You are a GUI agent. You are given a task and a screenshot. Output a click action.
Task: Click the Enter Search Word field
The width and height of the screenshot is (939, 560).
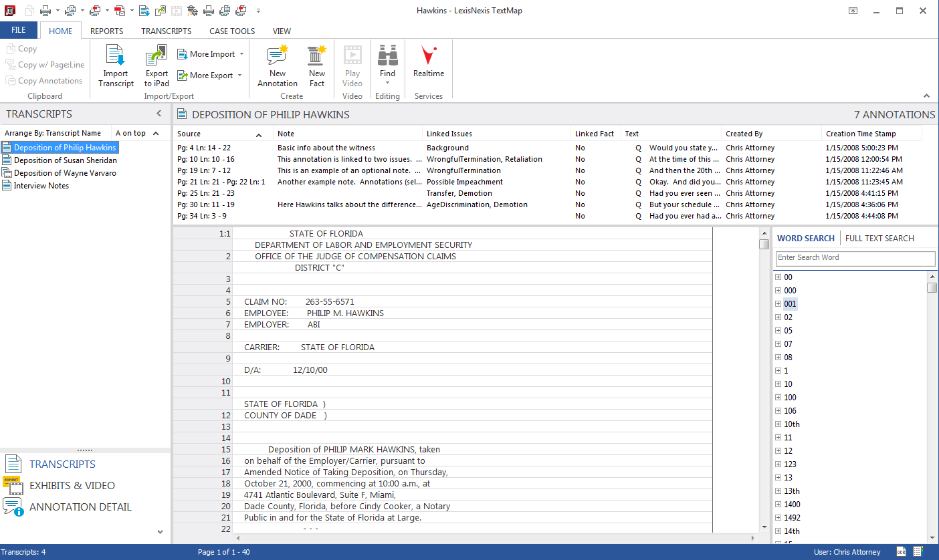click(855, 258)
